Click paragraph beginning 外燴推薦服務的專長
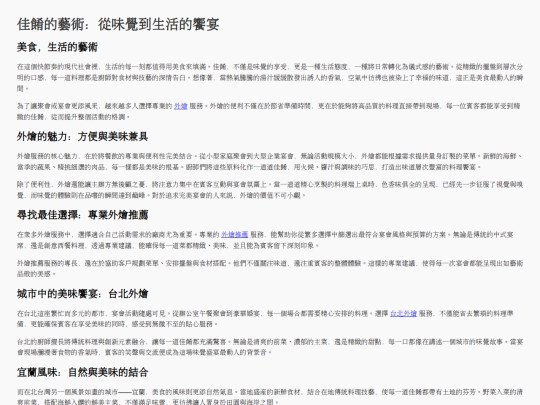The width and height of the screenshot is (540, 405). tap(270, 268)
